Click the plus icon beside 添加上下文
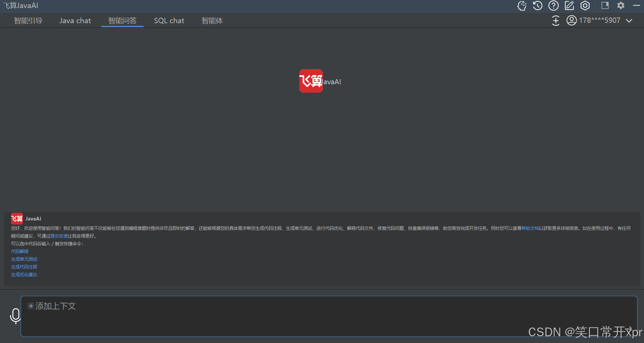Image resolution: width=644 pixels, height=343 pixels. 31,306
